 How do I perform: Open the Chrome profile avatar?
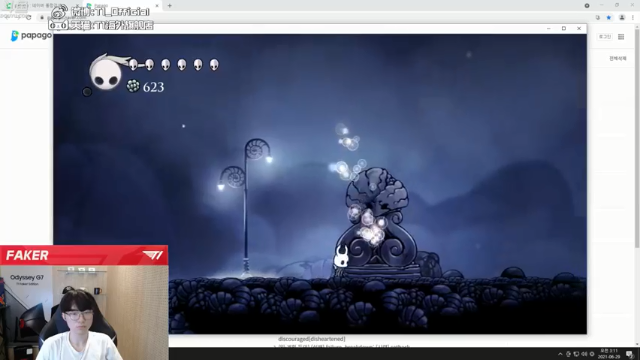coord(622,18)
